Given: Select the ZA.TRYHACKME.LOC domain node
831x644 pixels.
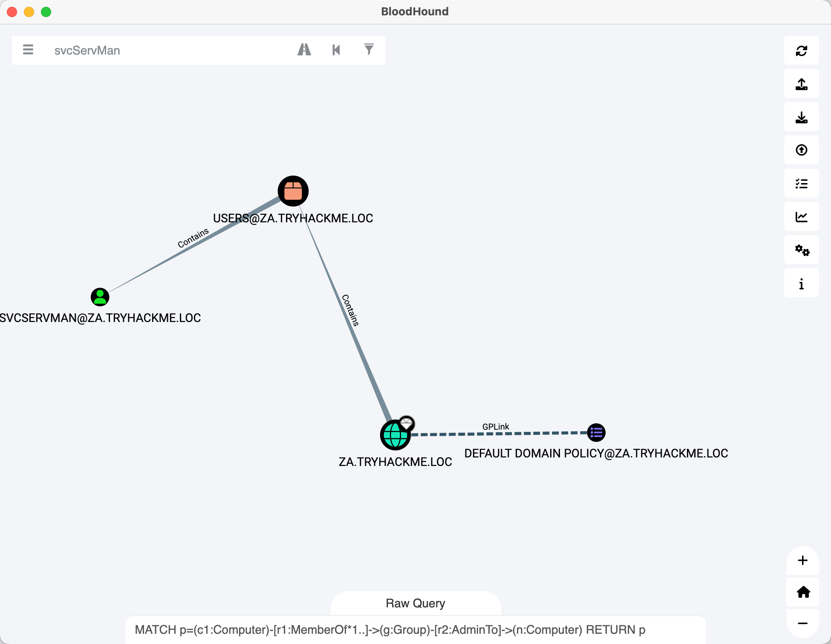Looking at the screenshot, I should click(x=395, y=435).
